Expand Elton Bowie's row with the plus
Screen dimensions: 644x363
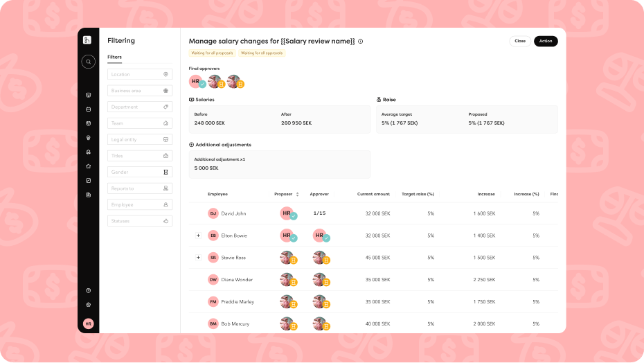point(198,236)
